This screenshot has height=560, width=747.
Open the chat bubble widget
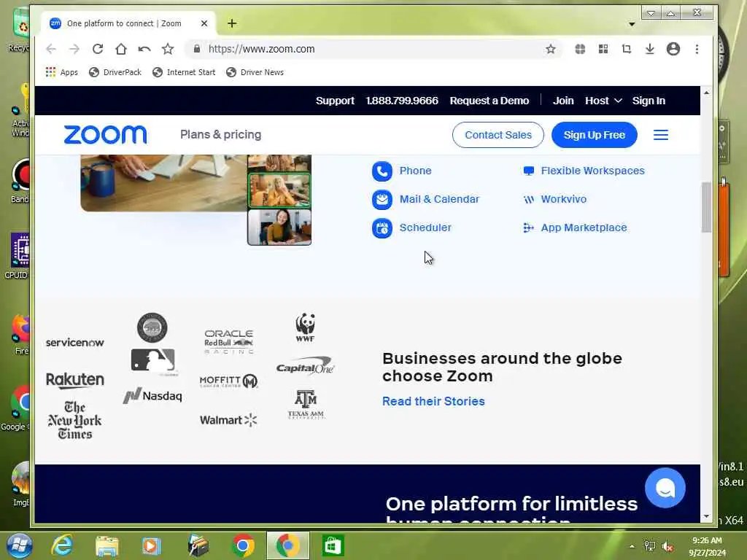point(665,488)
